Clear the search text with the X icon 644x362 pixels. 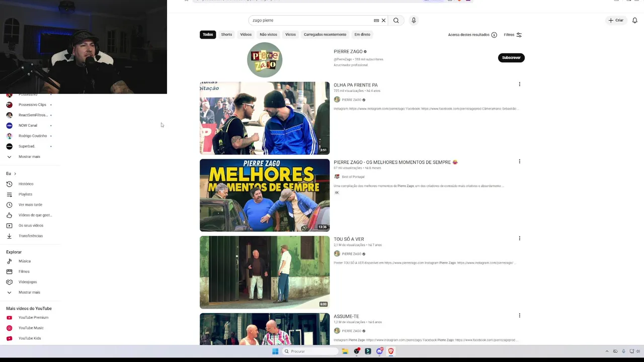[x=383, y=21]
